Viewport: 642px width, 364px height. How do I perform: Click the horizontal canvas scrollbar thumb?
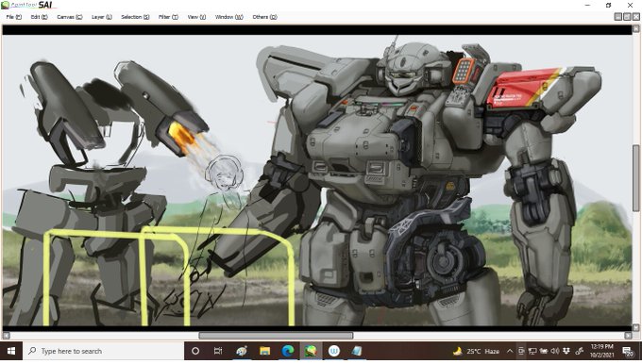276,336
